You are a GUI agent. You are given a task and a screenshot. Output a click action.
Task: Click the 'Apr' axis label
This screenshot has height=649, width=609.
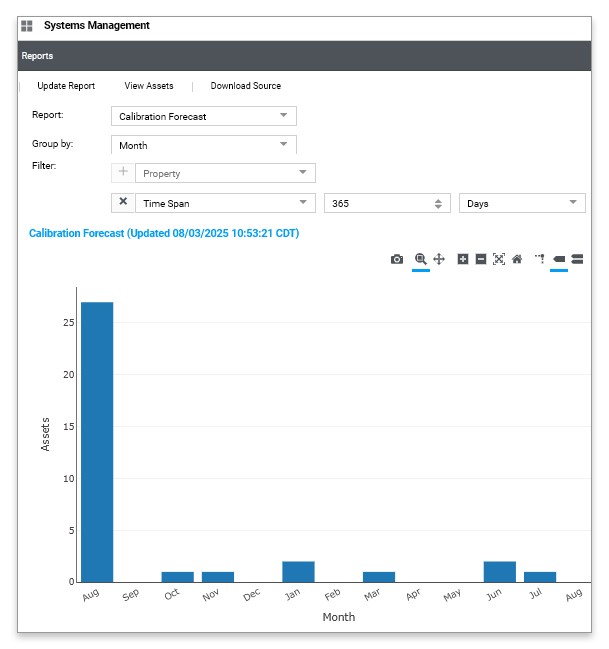click(x=413, y=595)
